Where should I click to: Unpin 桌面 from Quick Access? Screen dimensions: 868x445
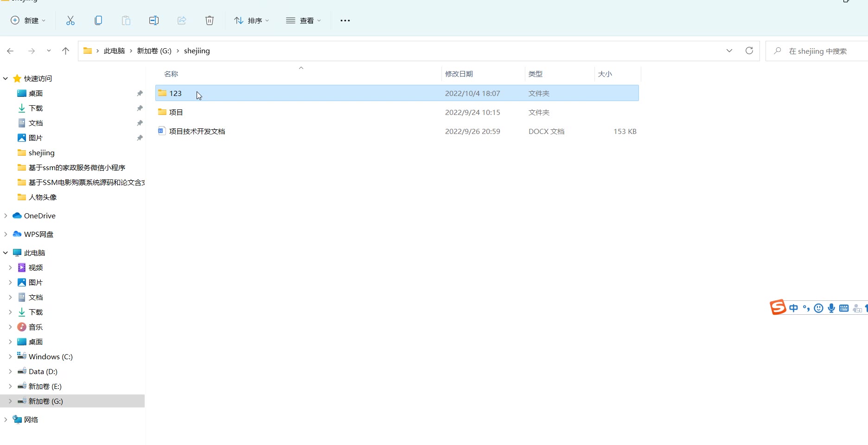coord(140,93)
